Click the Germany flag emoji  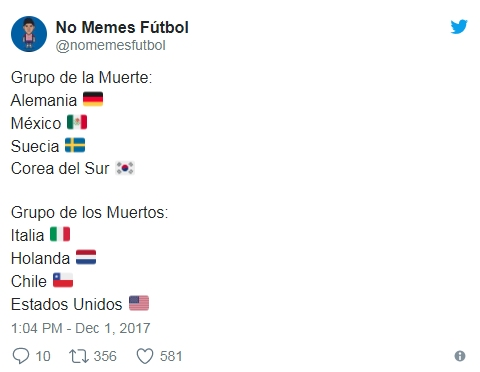pyautogui.click(x=93, y=99)
